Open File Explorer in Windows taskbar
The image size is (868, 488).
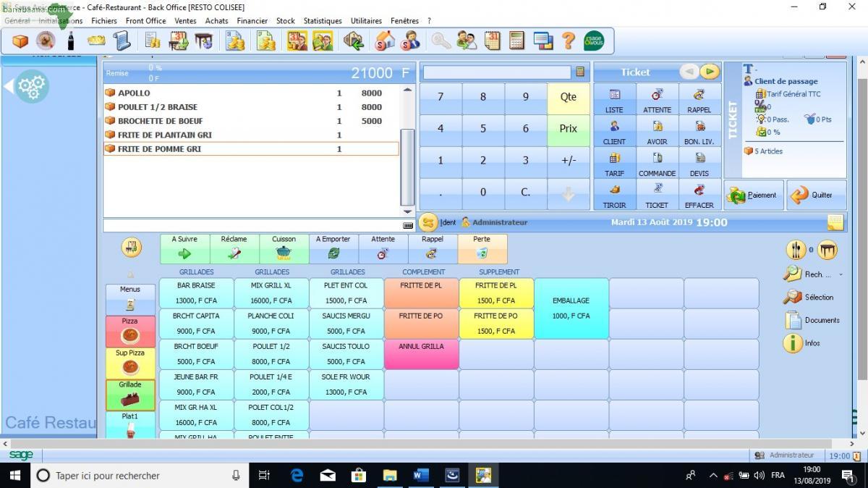[390, 475]
